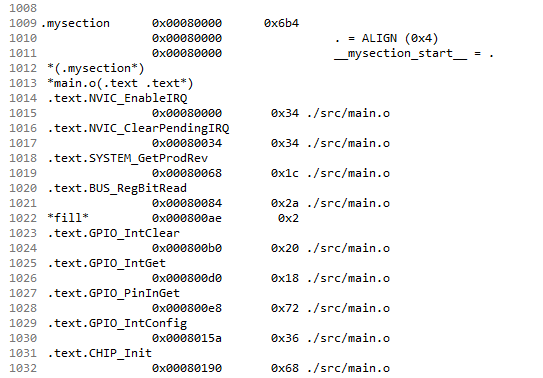Click ./src/main.o path on line 1032
Viewport: 543px width, 378px height.
(348, 368)
